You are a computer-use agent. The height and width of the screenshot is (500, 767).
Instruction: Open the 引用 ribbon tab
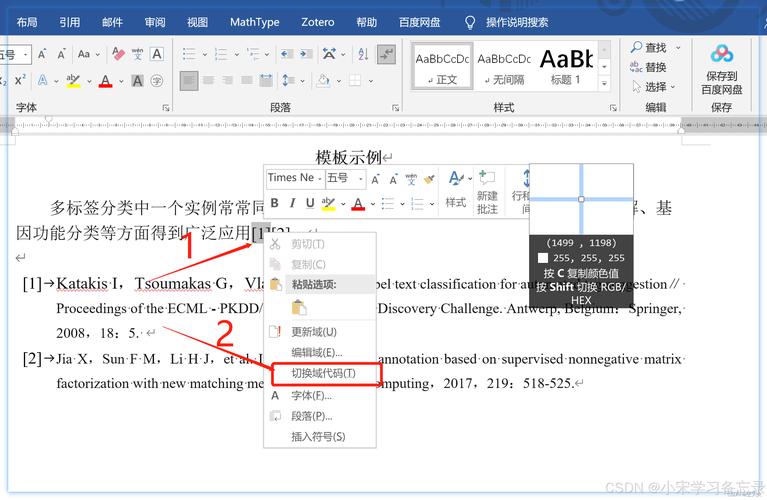[x=69, y=22]
